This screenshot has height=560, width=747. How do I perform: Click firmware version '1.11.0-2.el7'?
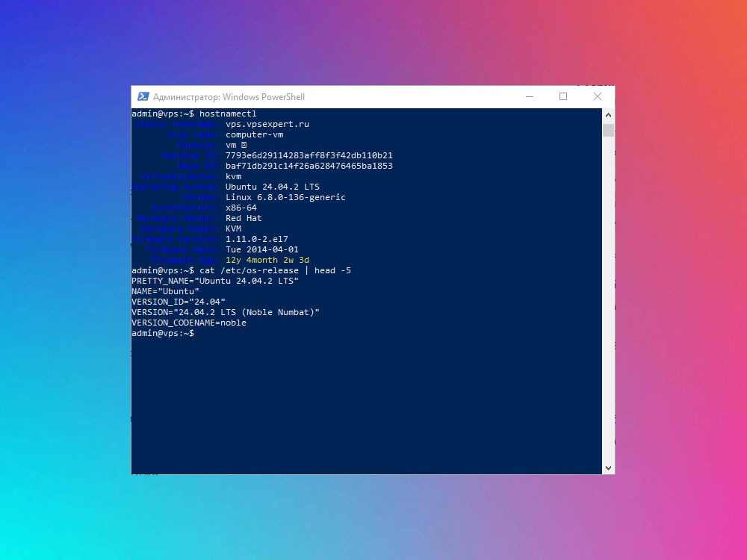pyautogui.click(x=257, y=240)
